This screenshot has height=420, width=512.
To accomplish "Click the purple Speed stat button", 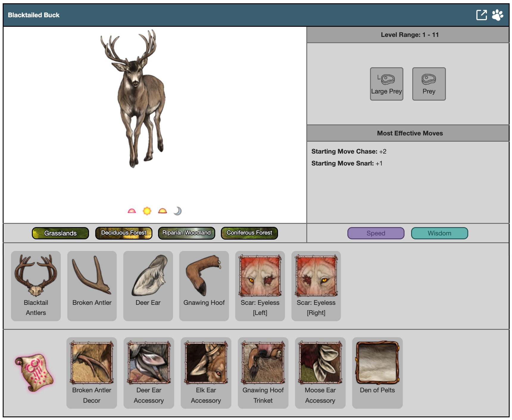I will pyautogui.click(x=376, y=233).
